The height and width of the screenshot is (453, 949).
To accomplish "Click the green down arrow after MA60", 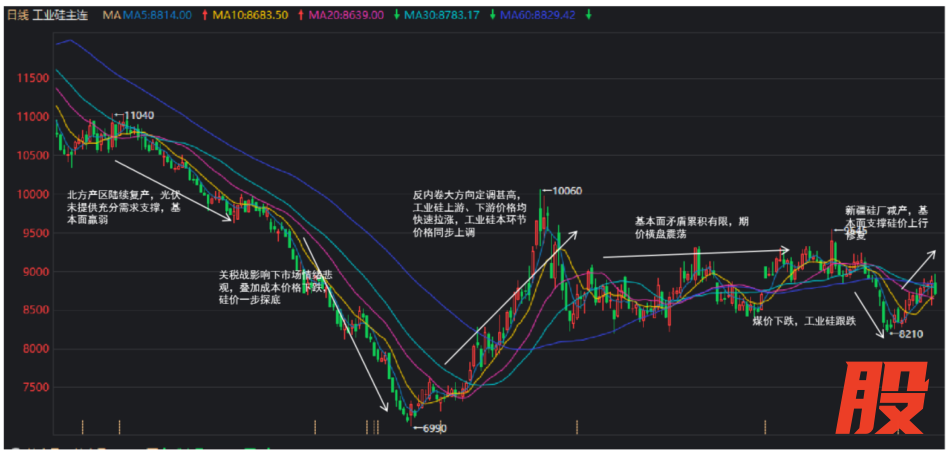I will tap(588, 15).
